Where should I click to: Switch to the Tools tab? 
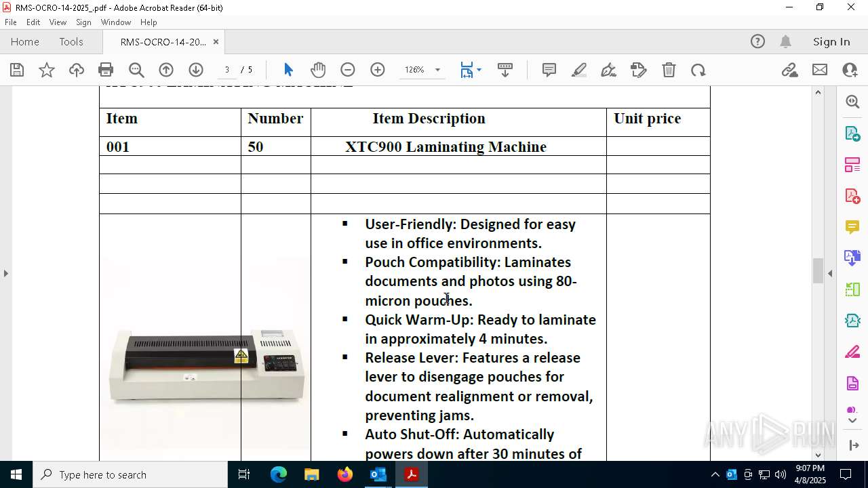tap(71, 42)
